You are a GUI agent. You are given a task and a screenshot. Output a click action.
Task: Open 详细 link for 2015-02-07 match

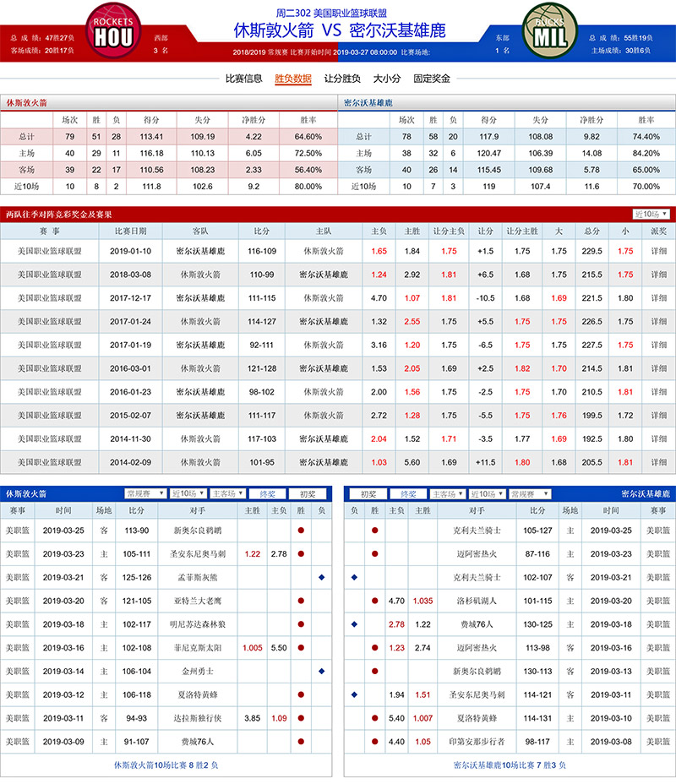(x=658, y=416)
